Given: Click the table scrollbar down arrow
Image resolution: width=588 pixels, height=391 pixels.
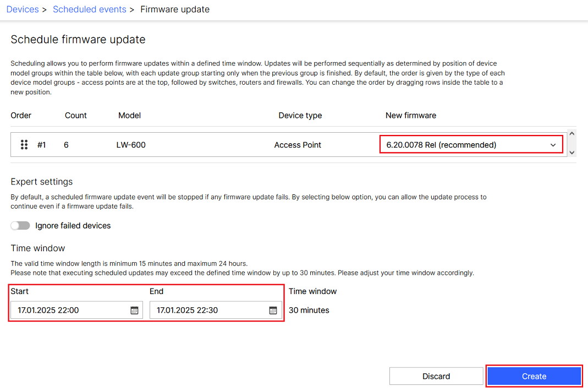Looking at the screenshot, I should (x=572, y=153).
